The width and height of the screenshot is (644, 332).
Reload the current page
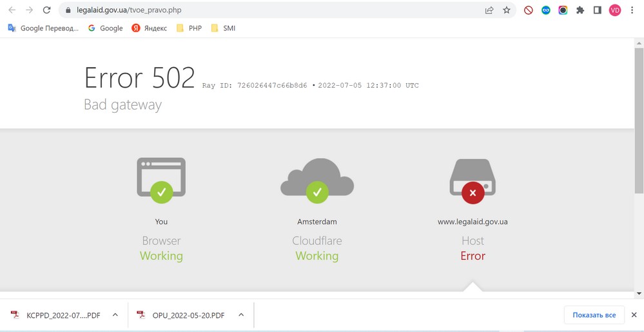pyautogui.click(x=47, y=10)
